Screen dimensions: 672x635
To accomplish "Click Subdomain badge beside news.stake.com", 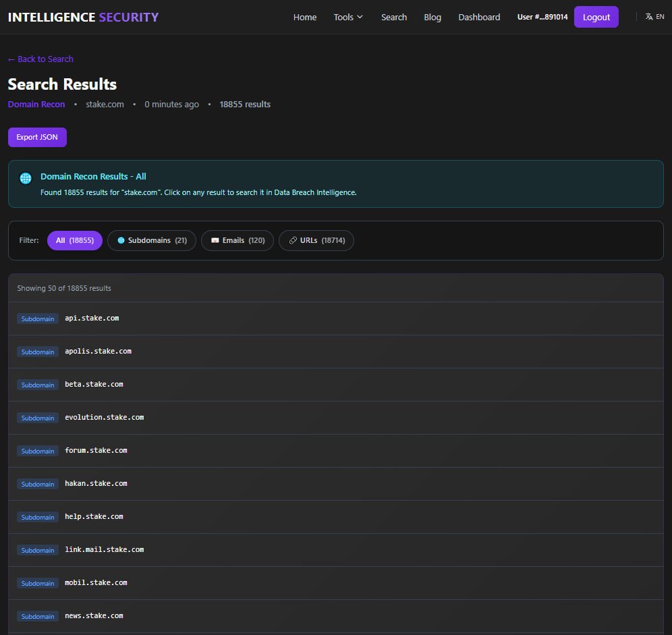I will [x=38, y=616].
